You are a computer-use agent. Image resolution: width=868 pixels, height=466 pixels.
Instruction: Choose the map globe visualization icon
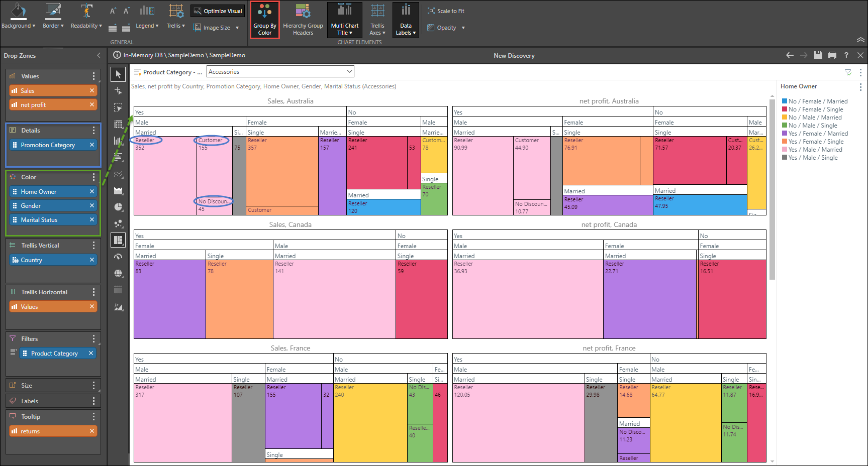coord(118,273)
